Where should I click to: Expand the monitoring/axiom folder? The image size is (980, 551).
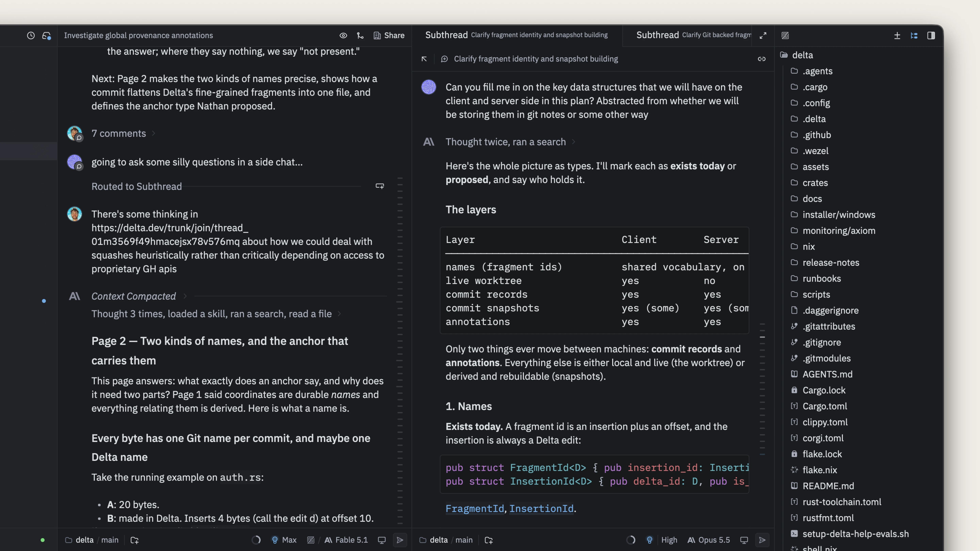[833, 231]
